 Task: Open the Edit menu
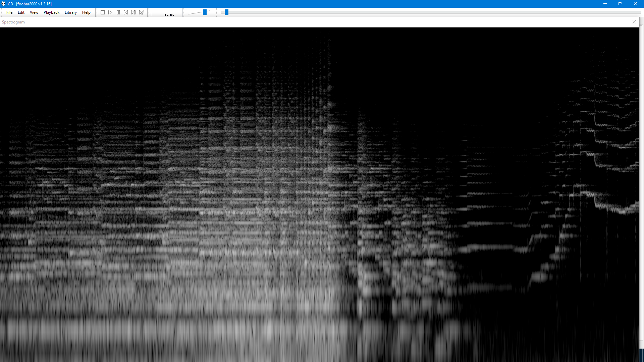click(21, 12)
